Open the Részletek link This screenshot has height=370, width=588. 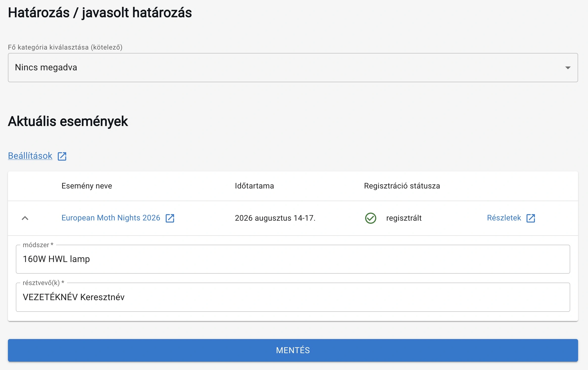coord(504,218)
